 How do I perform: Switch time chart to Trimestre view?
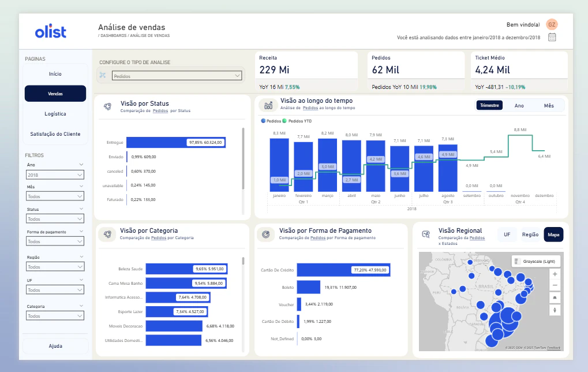(489, 106)
